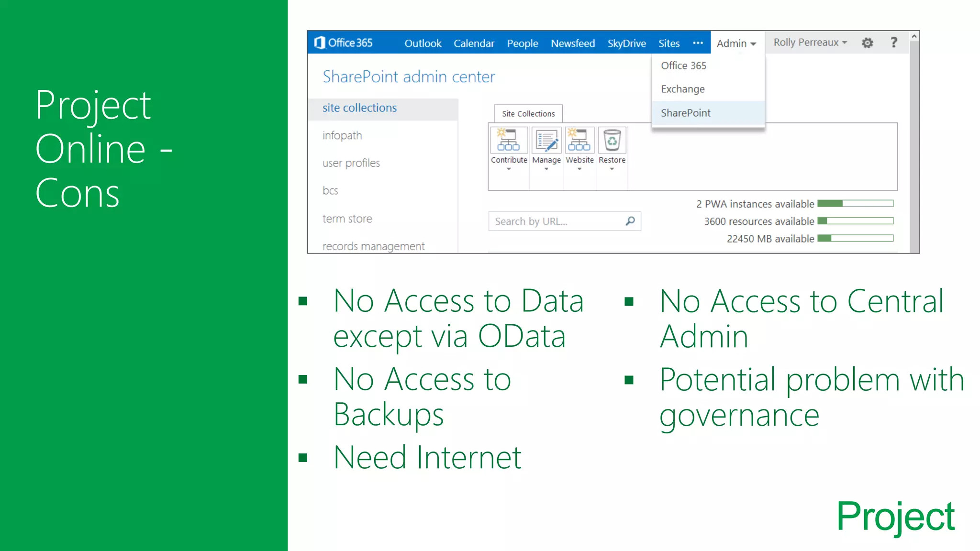Image resolution: width=980 pixels, height=551 pixels.
Task: Click the search magnifier icon
Action: click(x=630, y=221)
